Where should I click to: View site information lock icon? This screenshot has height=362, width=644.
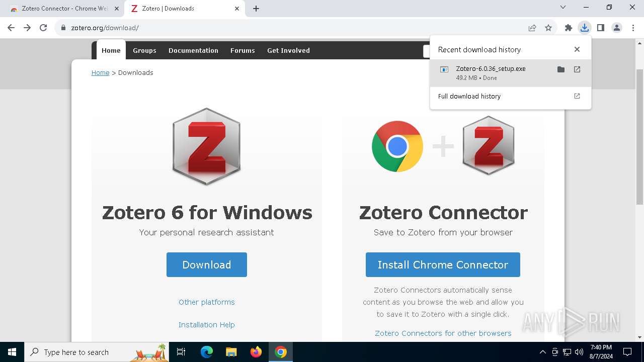pyautogui.click(x=63, y=28)
